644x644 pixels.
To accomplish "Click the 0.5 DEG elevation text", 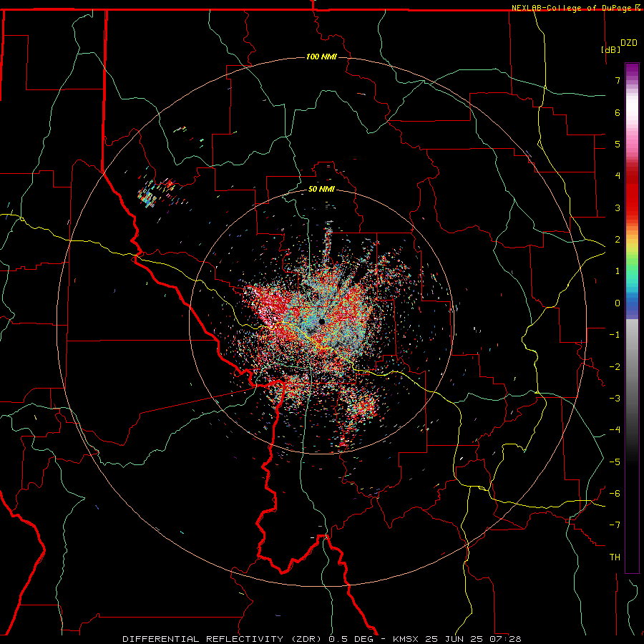I will pyautogui.click(x=351, y=639).
